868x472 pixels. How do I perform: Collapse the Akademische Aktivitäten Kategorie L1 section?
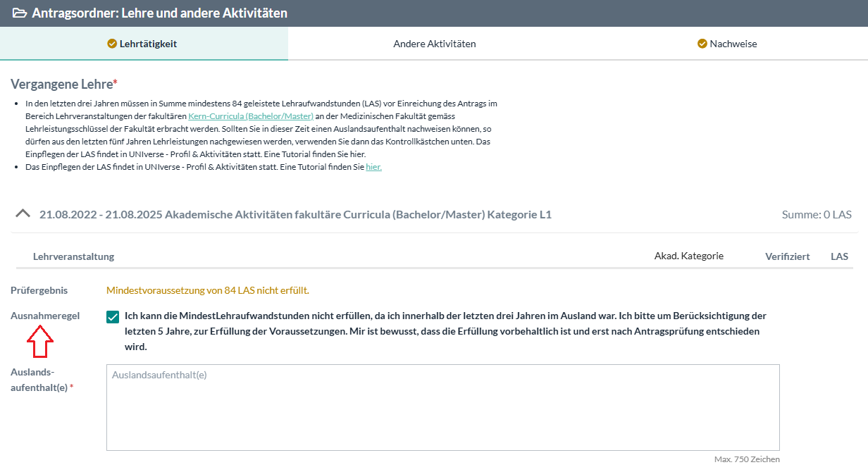[23, 213]
